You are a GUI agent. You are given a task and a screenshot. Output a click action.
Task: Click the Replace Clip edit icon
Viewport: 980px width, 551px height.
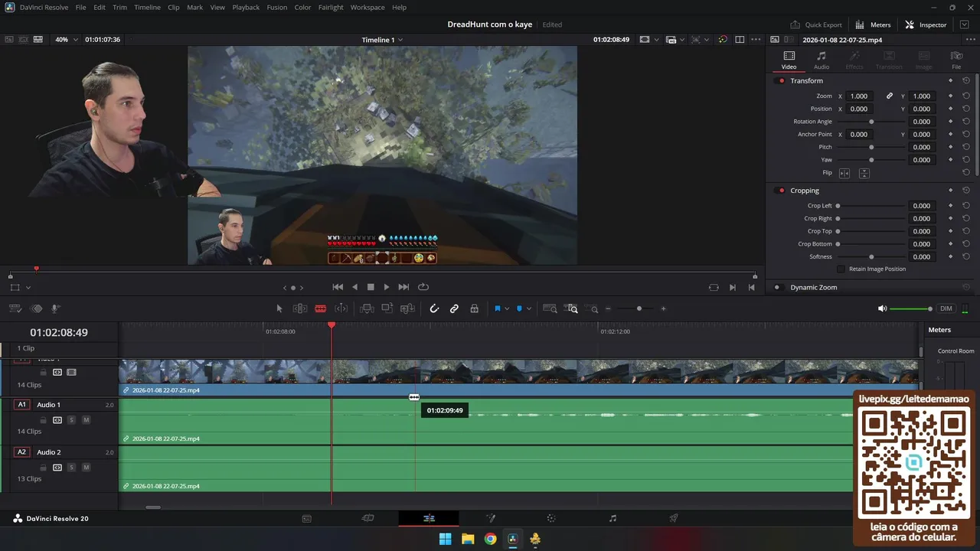tap(408, 308)
